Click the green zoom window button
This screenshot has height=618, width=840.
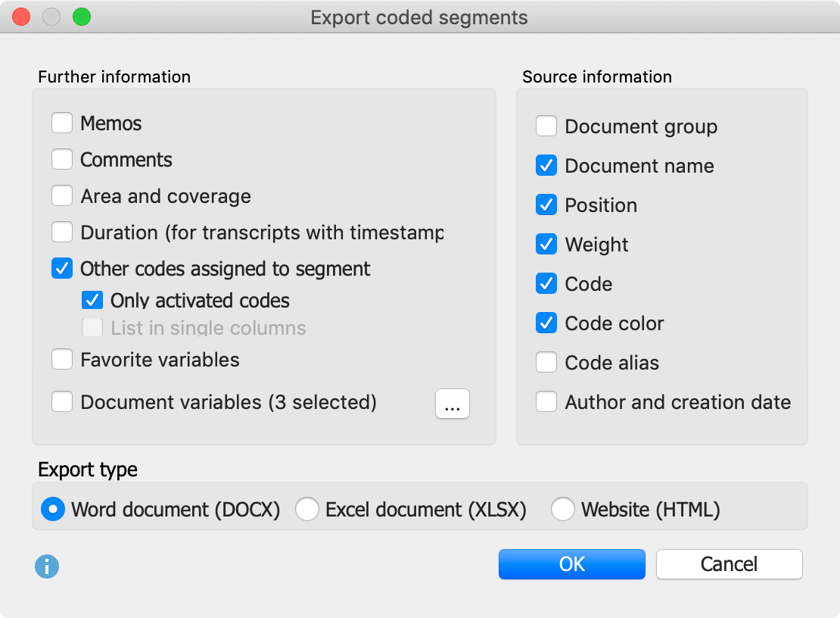(82, 17)
